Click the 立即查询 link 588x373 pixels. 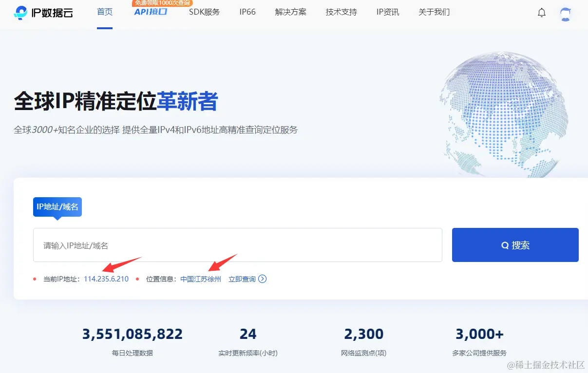242,279
